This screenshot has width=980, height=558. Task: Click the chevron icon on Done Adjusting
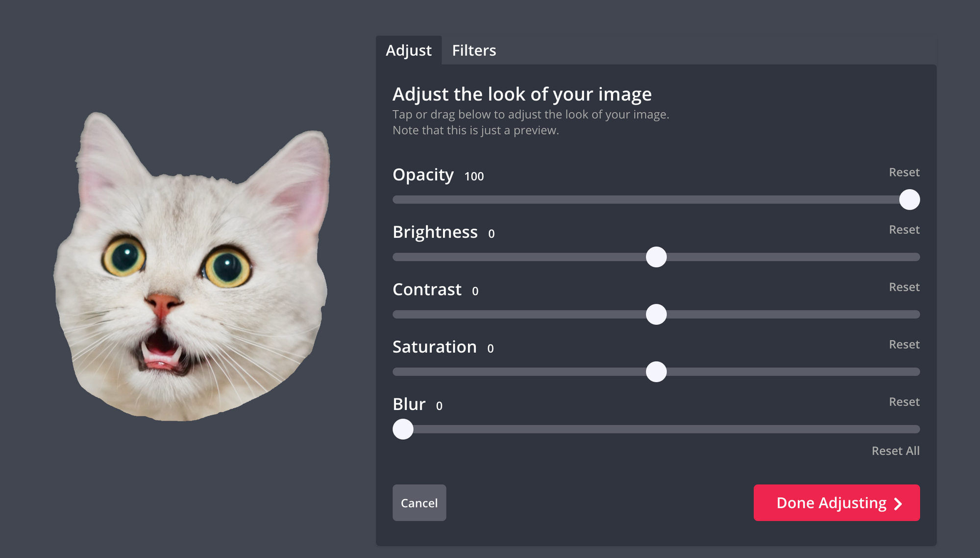(898, 503)
